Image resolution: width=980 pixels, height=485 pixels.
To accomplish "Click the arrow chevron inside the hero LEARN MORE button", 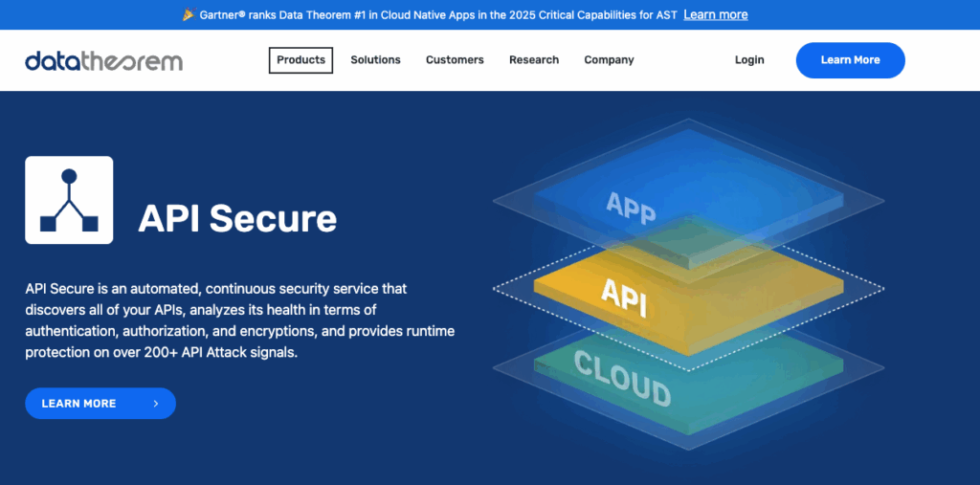I will coord(156,404).
